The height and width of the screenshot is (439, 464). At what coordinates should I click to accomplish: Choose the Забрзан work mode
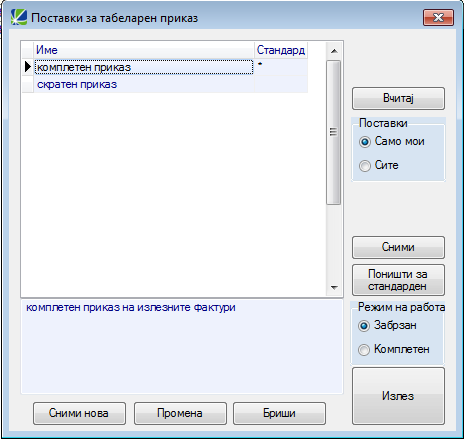pyautogui.click(x=364, y=326)
